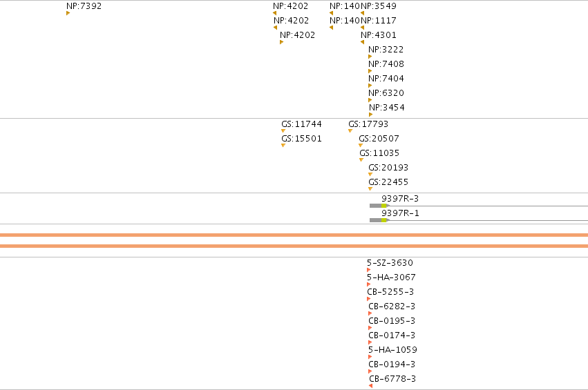
Task: Select the GS:20507 insertion marker
Action: (x=361, y=146)
